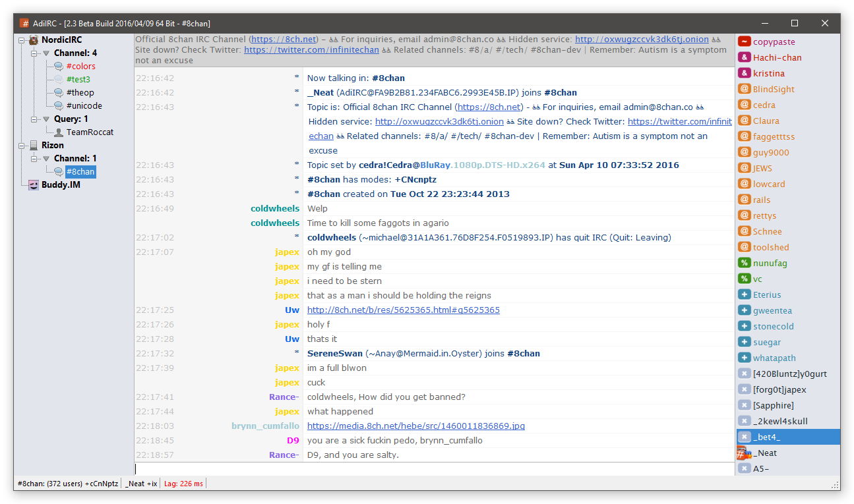
Task: Select [420Bluntz]y0gurt in the nick list
Action: [x=788, y=374]
